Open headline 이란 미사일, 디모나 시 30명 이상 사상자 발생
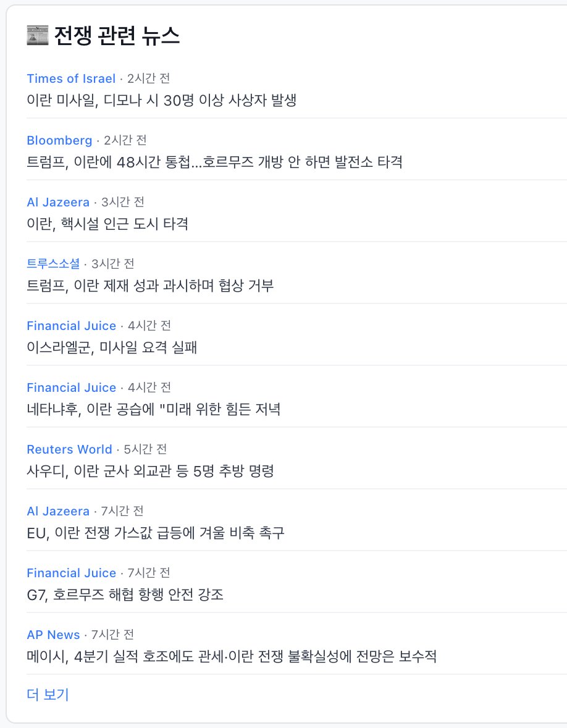Screen dimensions: 567x728 tap(162, 100)
